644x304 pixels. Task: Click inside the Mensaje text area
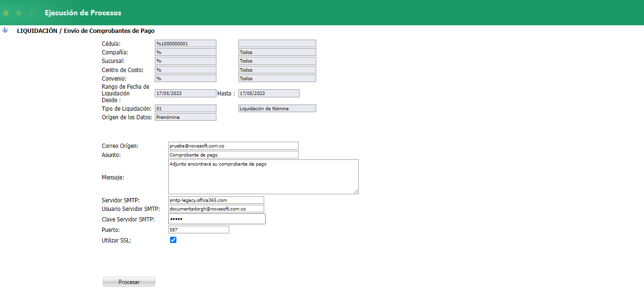click(263, 177)
